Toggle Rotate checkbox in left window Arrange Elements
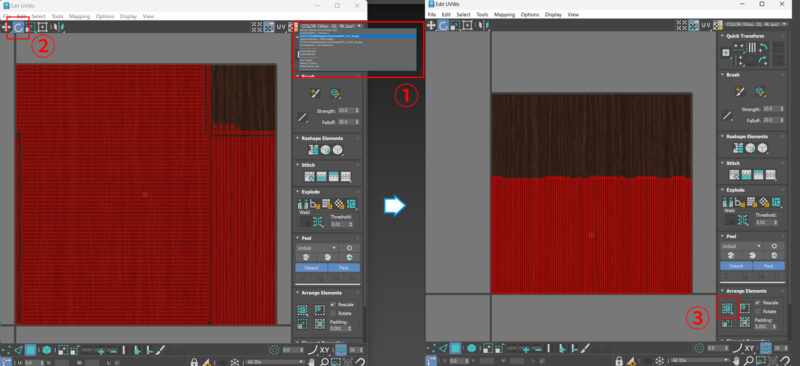Viewport: 800px width, 366px height. (334, 312)
